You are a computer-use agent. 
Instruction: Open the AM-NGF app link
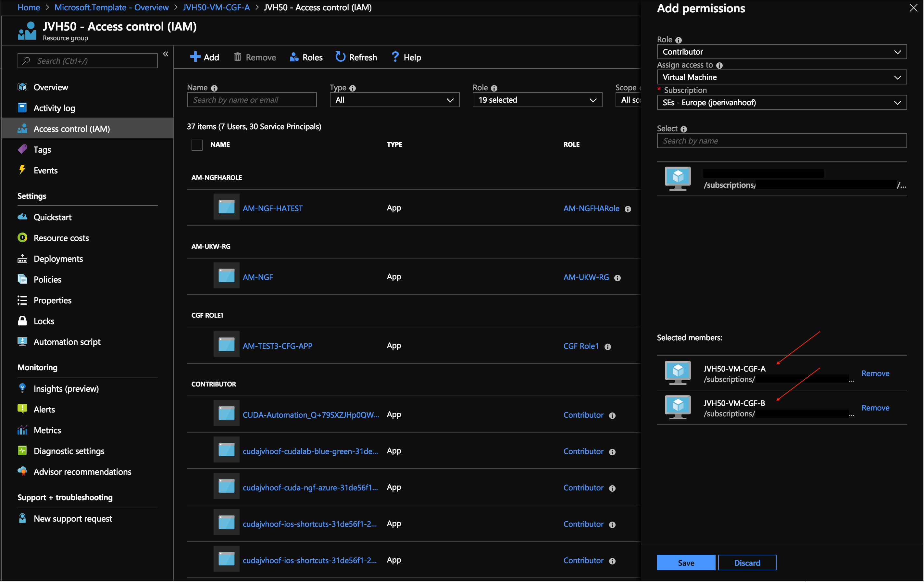[257, 277]
